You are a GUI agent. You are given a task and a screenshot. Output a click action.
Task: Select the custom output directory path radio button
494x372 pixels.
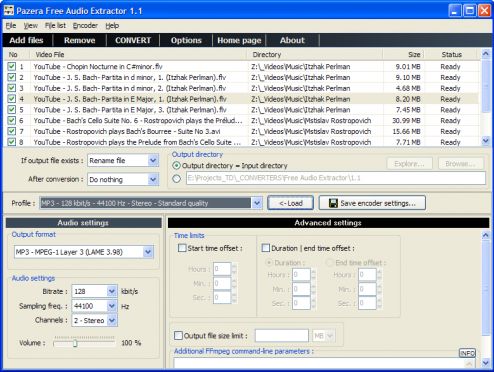click(x=176, y=179)
